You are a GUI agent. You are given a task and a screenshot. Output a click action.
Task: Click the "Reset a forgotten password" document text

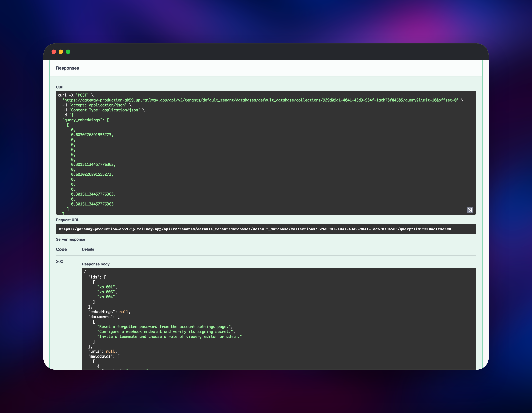click(164, 327)
